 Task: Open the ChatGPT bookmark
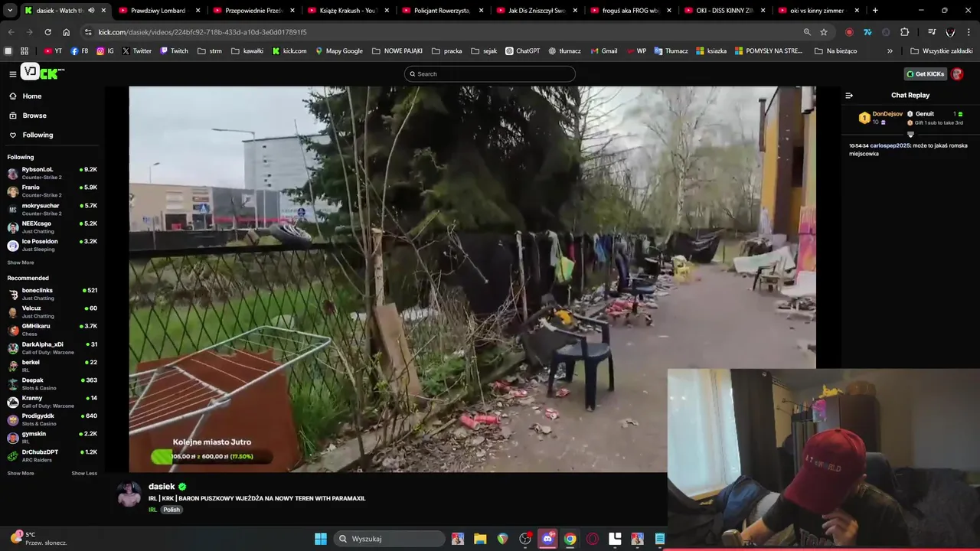click(522, 51)
